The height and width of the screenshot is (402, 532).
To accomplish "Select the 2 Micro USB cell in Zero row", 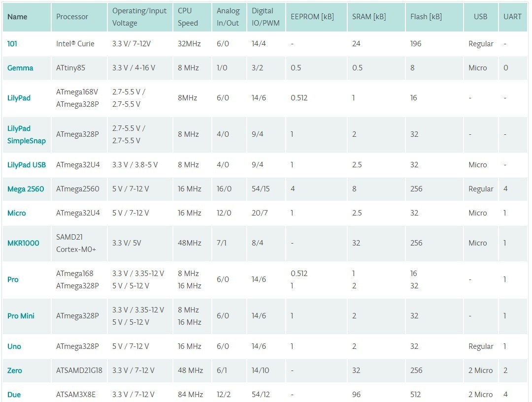I will [480, 371].
